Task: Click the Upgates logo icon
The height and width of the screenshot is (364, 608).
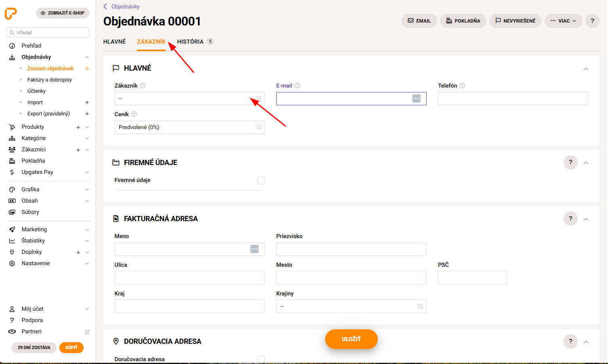Action: (11, 13)
